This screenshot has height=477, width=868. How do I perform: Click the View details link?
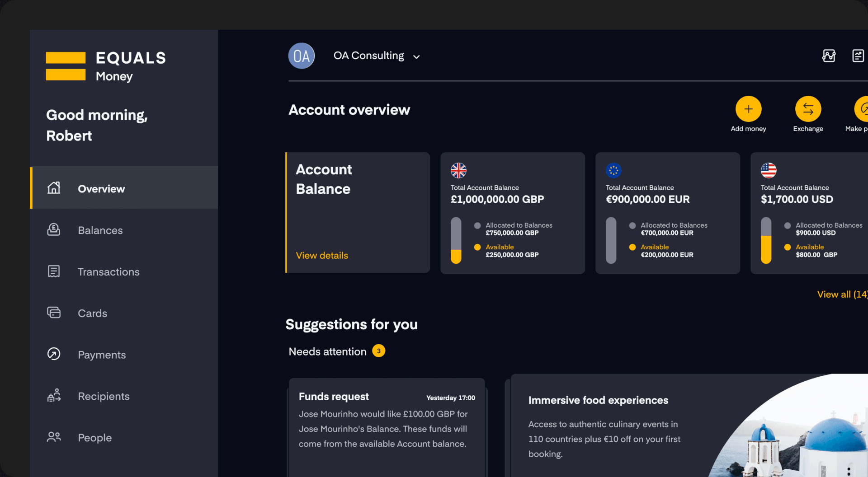click(x=322, y=256)
